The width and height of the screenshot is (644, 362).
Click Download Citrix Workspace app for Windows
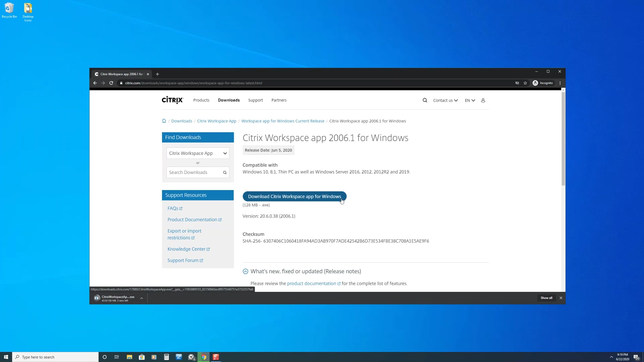(x=294, y=196)
